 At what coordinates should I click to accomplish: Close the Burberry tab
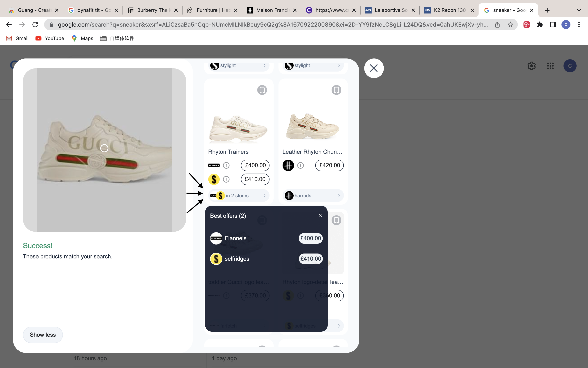point(176,10)
